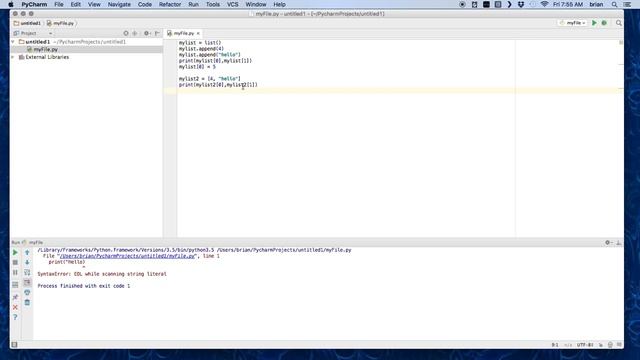
Task: Run myFile from the top toolbar
Action: click(594, 23)
